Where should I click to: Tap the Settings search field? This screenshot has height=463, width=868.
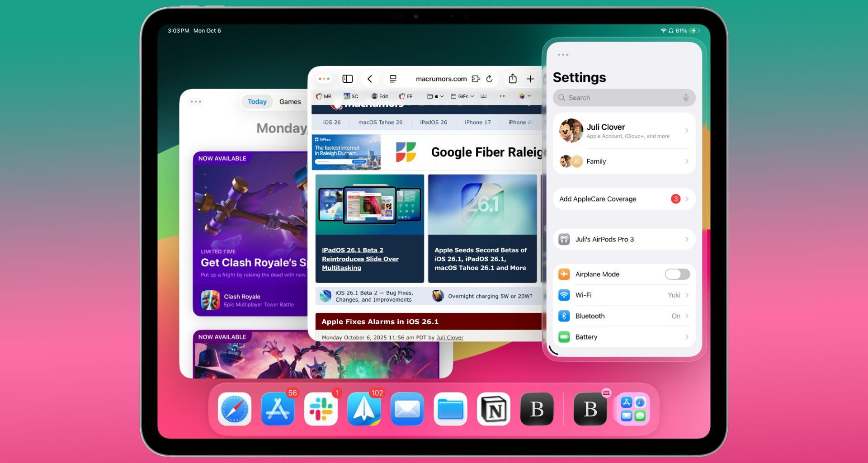pyautogui.click(x=624, y=98)
